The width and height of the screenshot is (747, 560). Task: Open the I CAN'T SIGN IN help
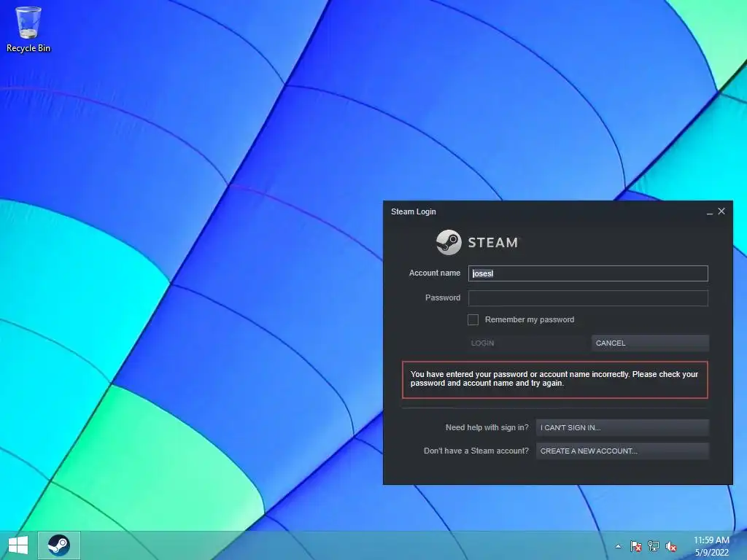622,427
